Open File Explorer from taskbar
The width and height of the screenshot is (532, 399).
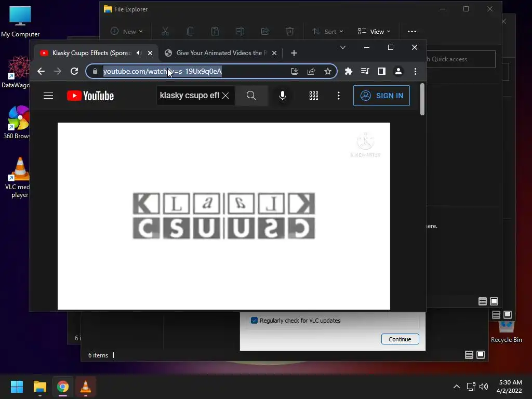[39, 387]
